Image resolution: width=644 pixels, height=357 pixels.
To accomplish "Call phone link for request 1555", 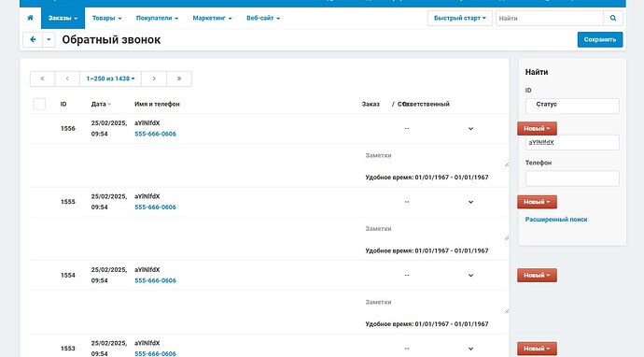I will [155, 207].
